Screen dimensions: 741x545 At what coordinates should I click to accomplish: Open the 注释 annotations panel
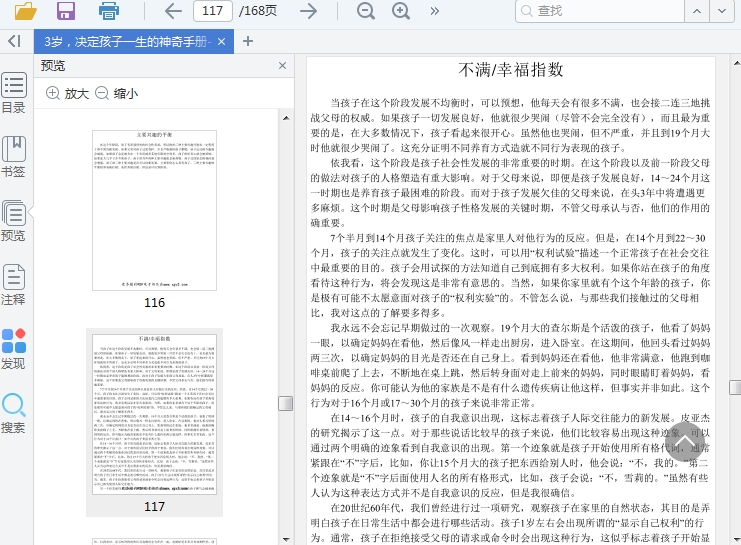coord(14,285)
